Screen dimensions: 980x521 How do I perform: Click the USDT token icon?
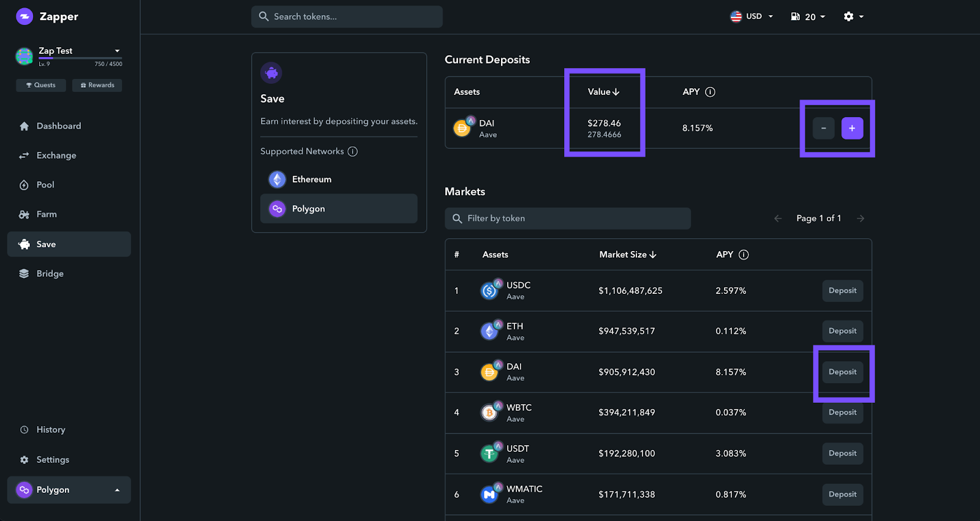click(491, 452)
